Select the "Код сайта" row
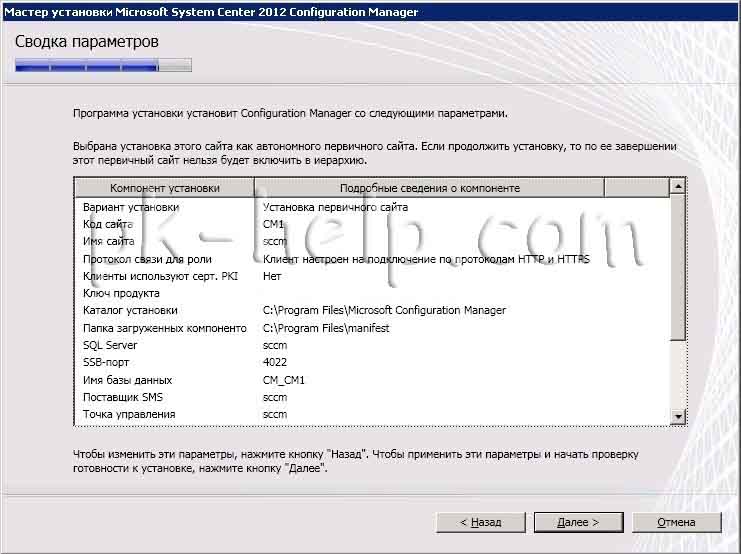The image size is (741, 554). [372, 224]
